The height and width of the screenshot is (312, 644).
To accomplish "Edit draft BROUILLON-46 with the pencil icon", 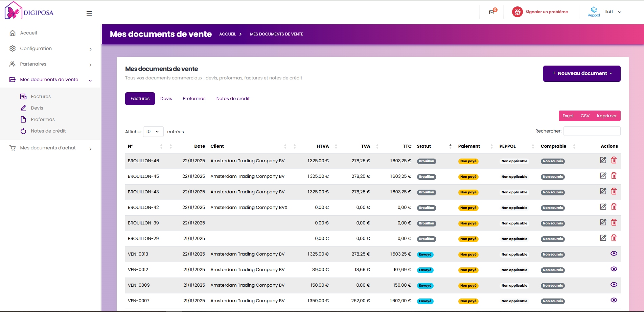I will pyautogui.click(x=603, y=160).
